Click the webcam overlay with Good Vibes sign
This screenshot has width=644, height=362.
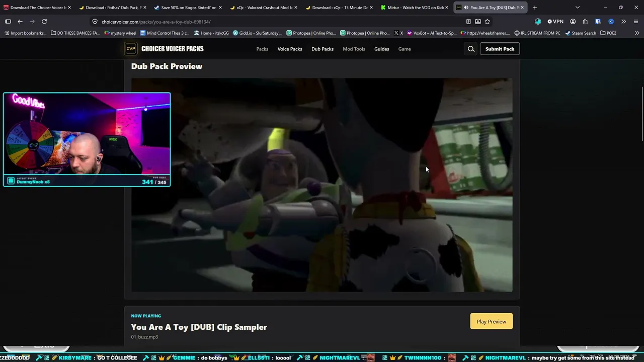(x=87, y=139)
